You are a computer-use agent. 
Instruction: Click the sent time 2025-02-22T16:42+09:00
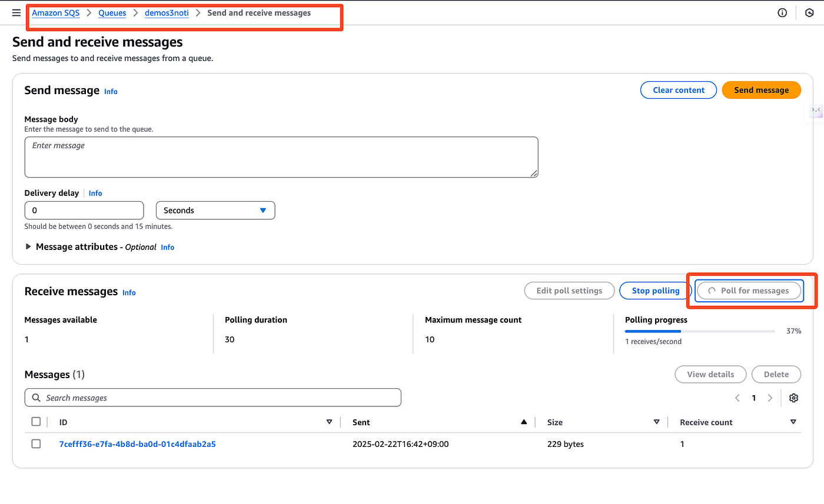click(401, 444)
